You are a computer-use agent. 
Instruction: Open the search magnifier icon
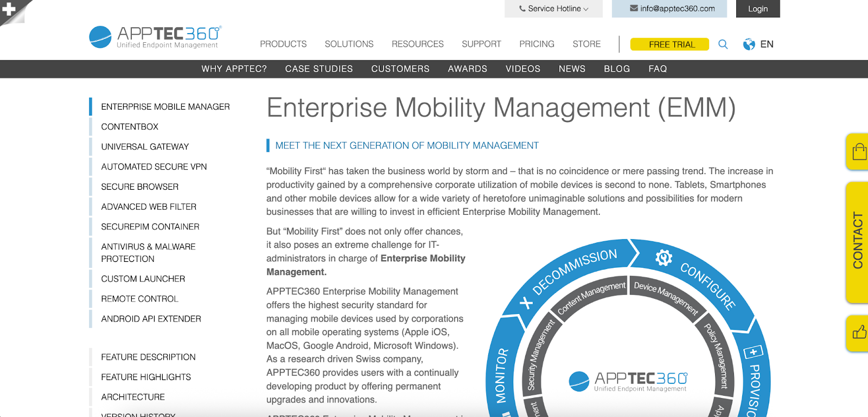pyautogui.click(x=723, y=44)
